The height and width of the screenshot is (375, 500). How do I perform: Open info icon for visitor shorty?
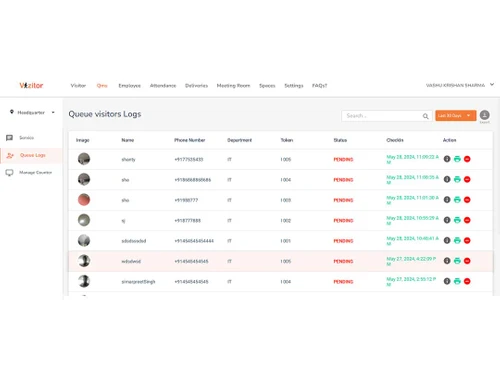(x=447, y=159)
